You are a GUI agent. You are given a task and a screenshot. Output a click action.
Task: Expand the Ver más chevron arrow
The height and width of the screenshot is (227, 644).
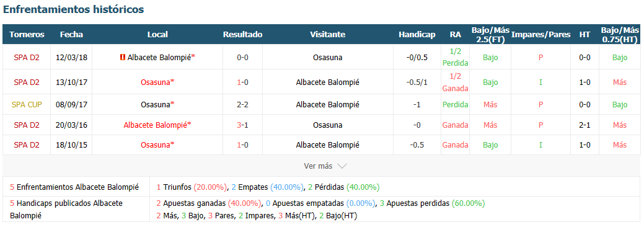coord(342,166)
